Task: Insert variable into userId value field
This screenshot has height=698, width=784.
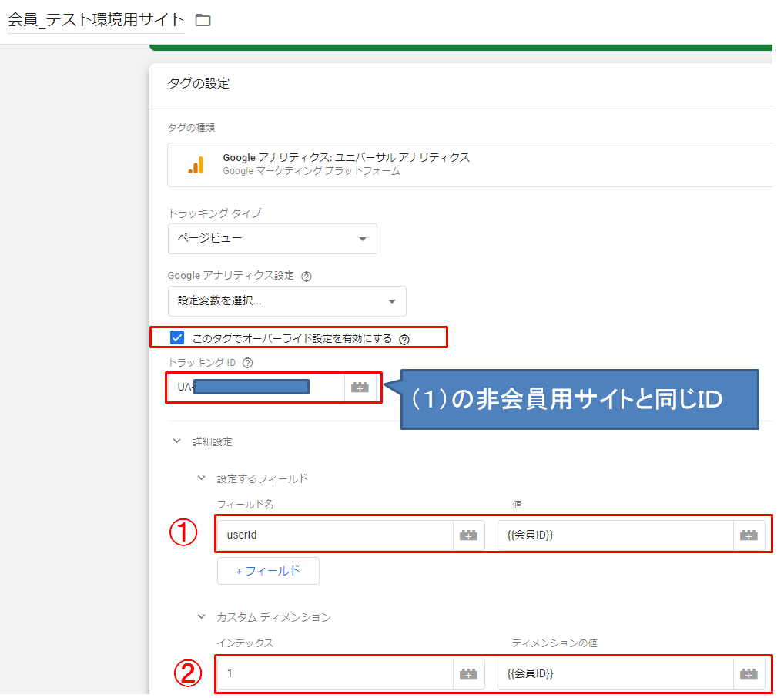Action: tap(749, 535)
